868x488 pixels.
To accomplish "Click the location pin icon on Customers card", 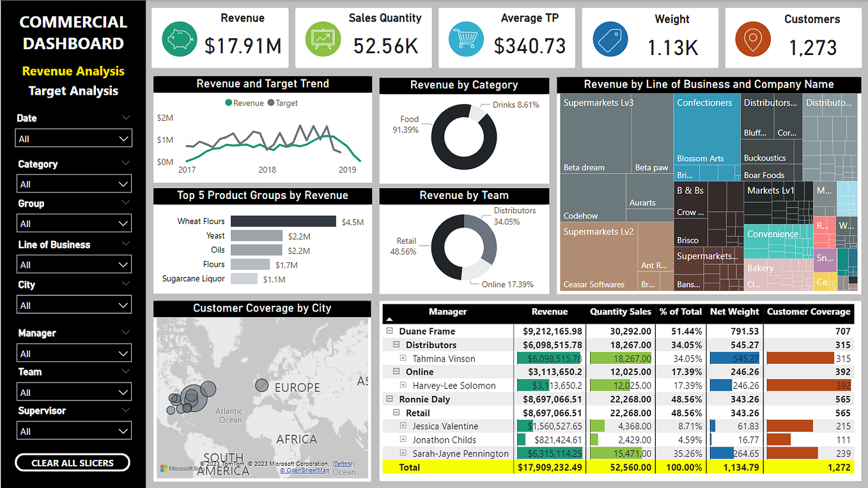I will click(752, 38).
